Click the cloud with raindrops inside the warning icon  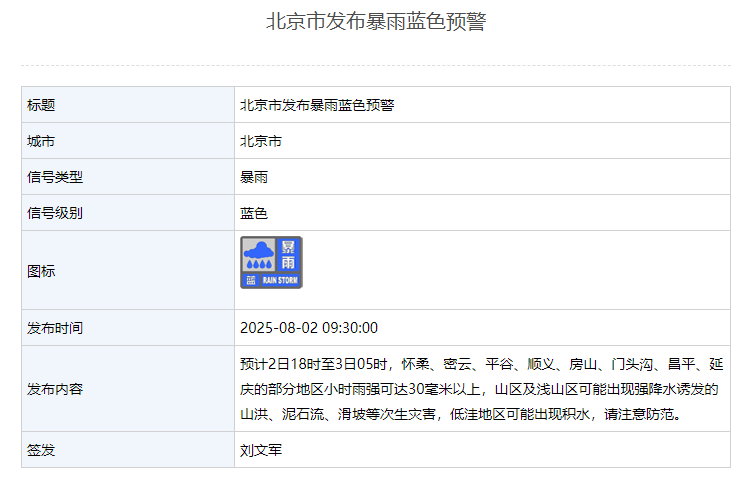click(x=260, y=255)
